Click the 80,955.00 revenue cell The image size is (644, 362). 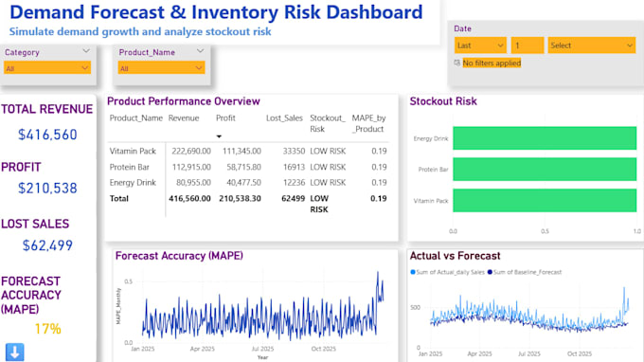tap(193, 183)
